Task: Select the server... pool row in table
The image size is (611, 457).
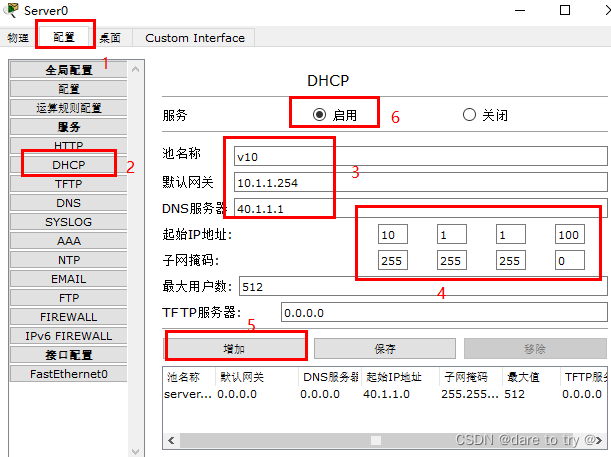Action: coord(385,394)
